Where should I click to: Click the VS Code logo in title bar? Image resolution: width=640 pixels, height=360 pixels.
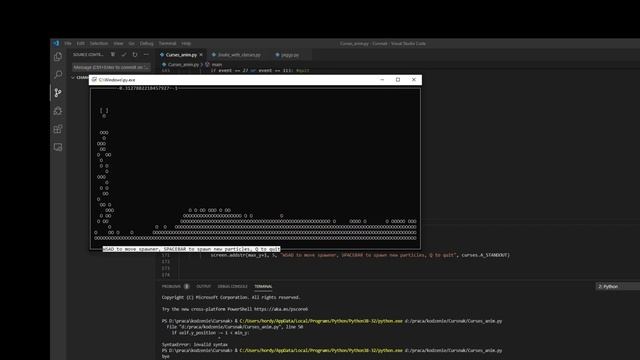(56, 43)
